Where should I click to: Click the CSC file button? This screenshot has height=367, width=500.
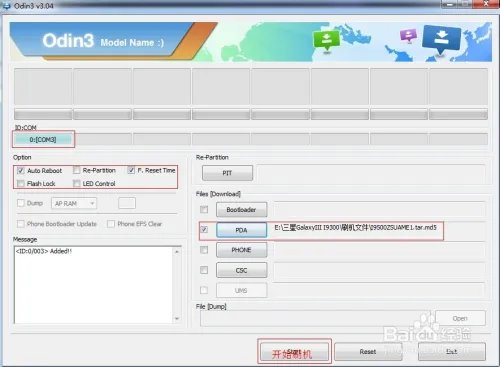pyautogui.click(x=241, y=270)
